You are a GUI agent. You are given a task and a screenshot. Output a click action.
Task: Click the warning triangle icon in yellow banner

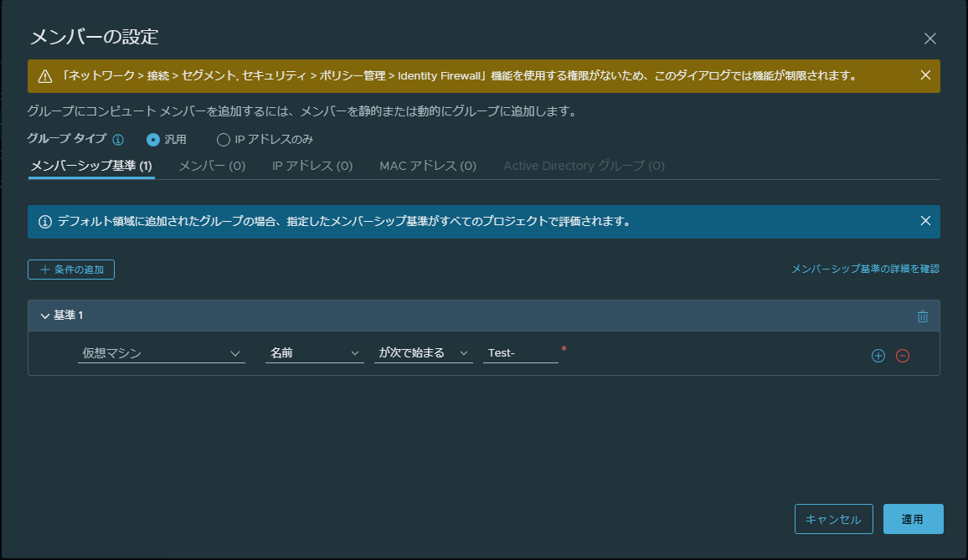click(x=45, y=76)
